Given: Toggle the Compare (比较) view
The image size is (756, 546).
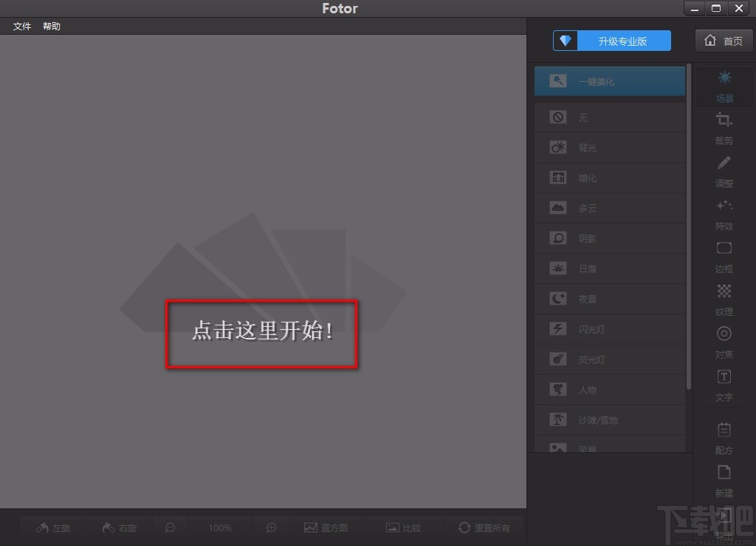Looking at the screenshot, I should coord(403,528).
